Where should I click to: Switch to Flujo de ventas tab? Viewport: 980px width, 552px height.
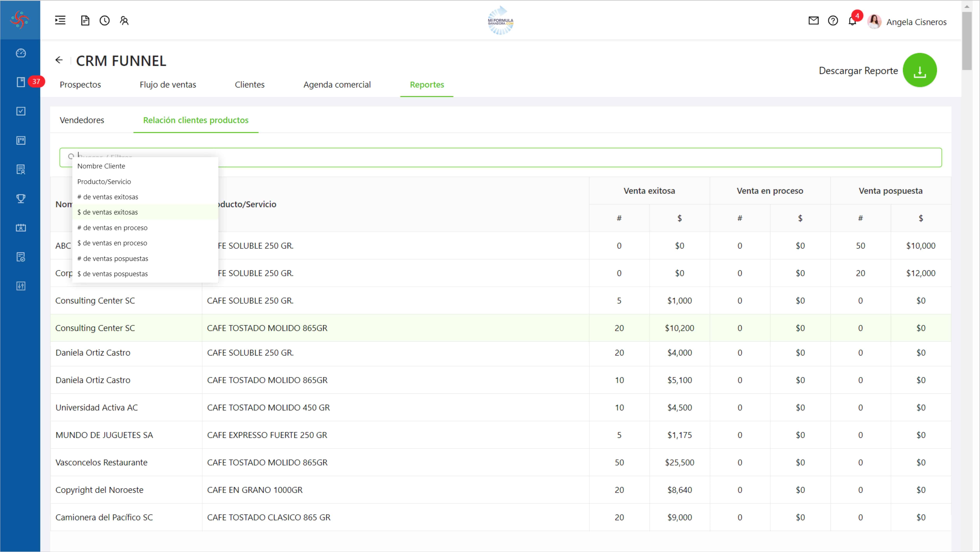(168, 84)
